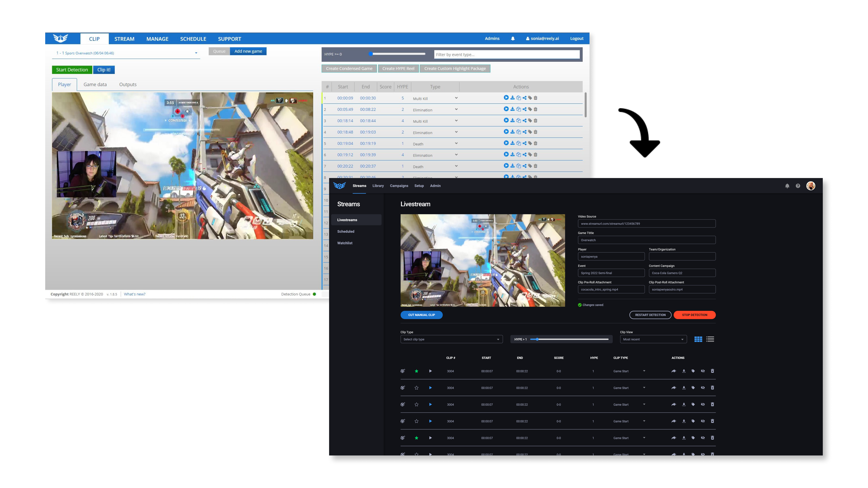The image size is (868, 488).
Task: Delete the fourth Game Start clip
Action: [712, 421]
